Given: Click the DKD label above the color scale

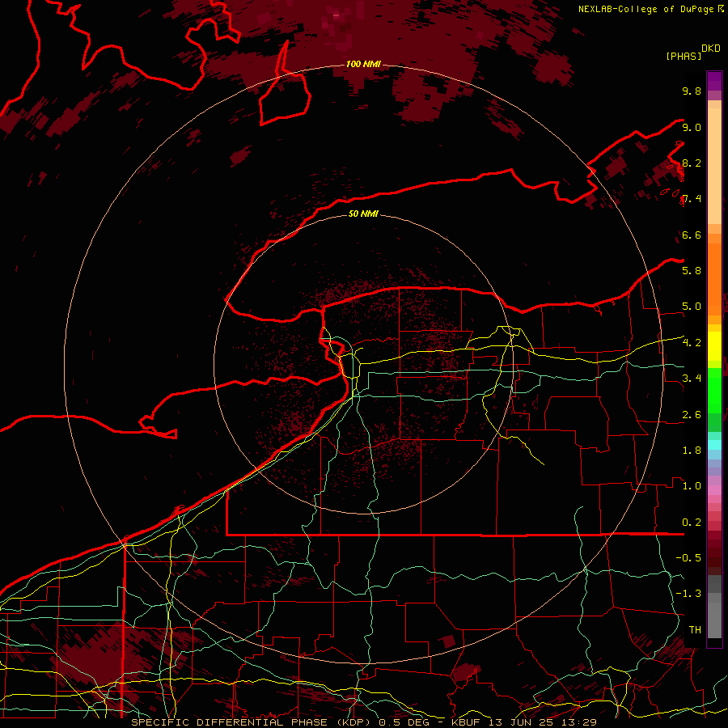Looking at the screenshot, I should pos(711,49).
